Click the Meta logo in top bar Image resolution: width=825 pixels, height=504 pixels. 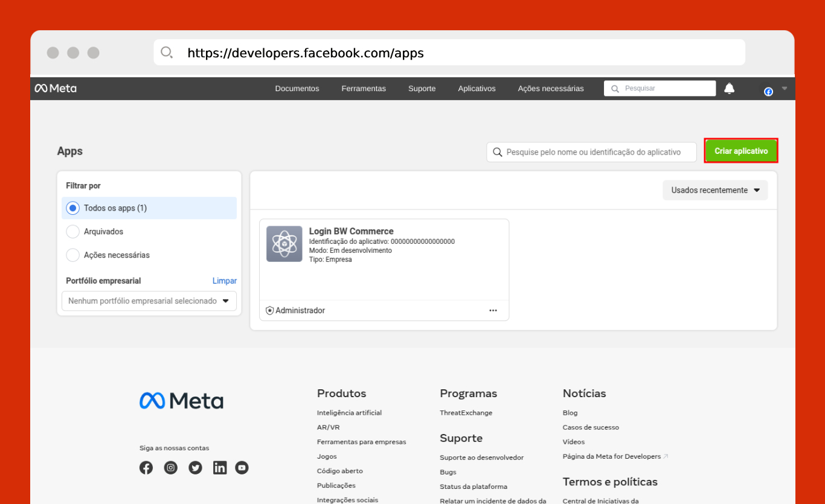click(56, 89)
